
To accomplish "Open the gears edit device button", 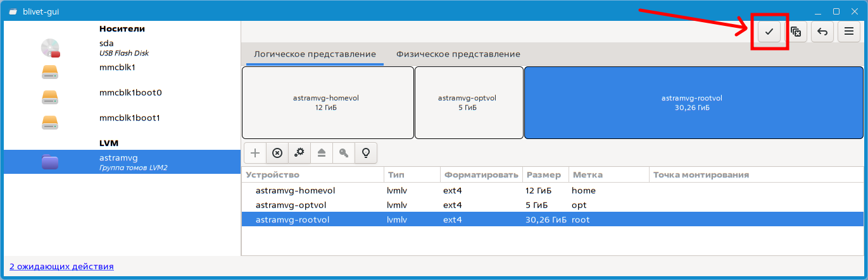I will point(299,152).
